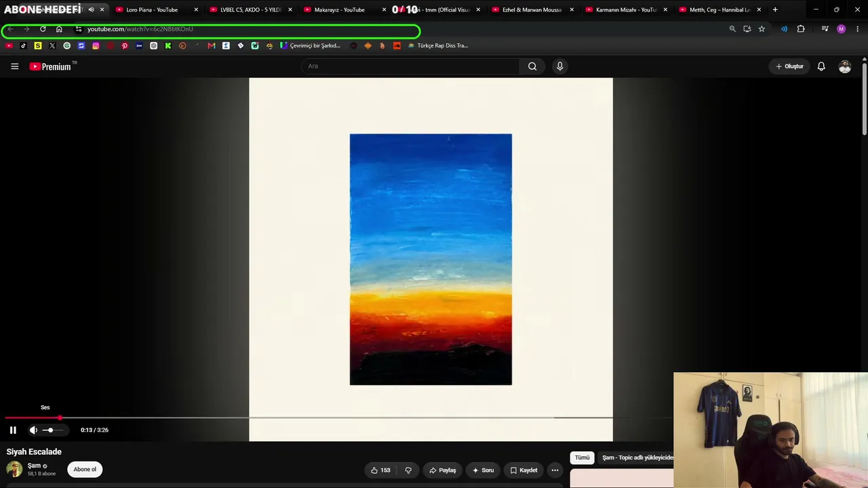Viewport: 868px width, 488px height.
Task: Click the youtube.com address bar URL
Action: pos(140,29)
